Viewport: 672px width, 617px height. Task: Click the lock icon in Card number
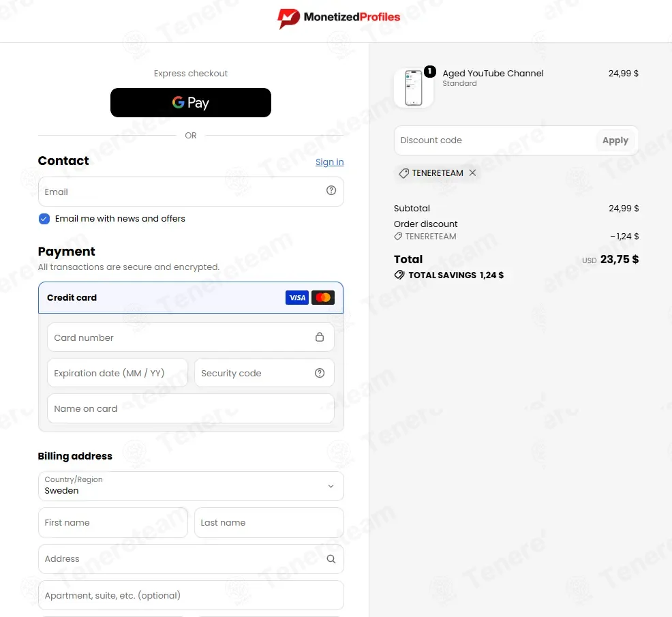pyautogui.click(x=319, y=337)
